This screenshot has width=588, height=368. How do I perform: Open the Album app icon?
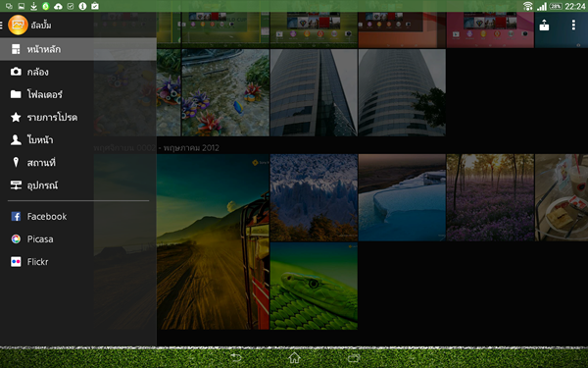pos(18,25)
